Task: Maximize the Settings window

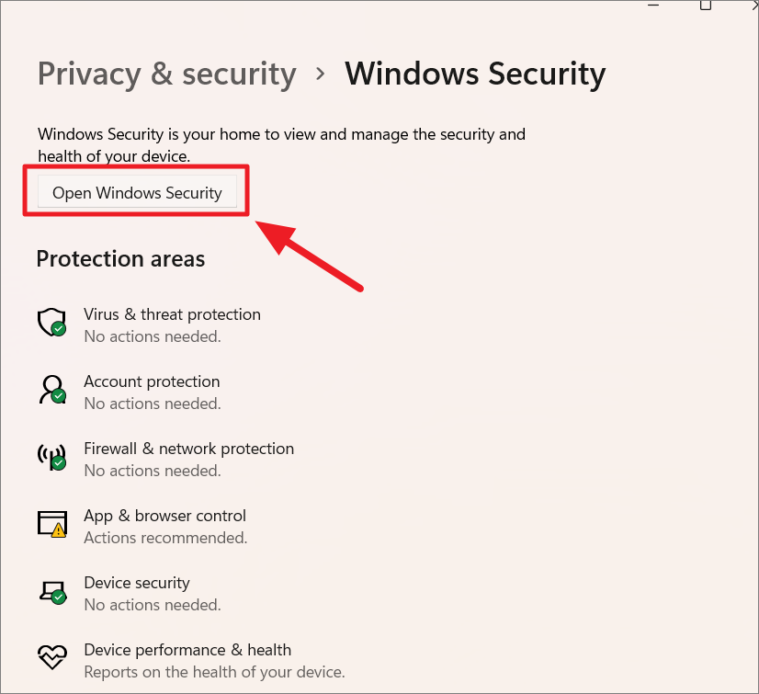Action: coord(705,5)
